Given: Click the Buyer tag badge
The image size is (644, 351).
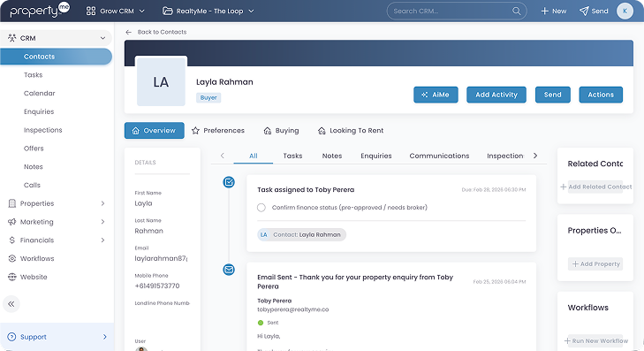Looking at the screenshot, I should 208,98.
